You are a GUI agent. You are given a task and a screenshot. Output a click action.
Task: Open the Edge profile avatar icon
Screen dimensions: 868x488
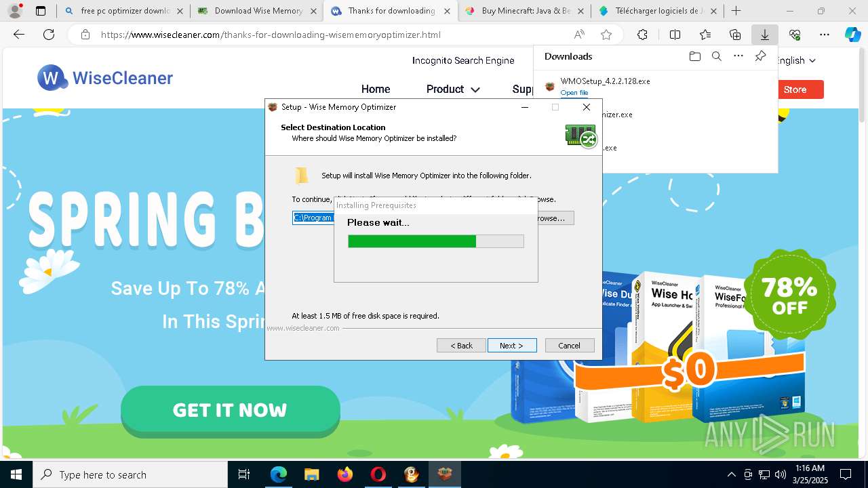pyautogui.click(x=14, y=11)
